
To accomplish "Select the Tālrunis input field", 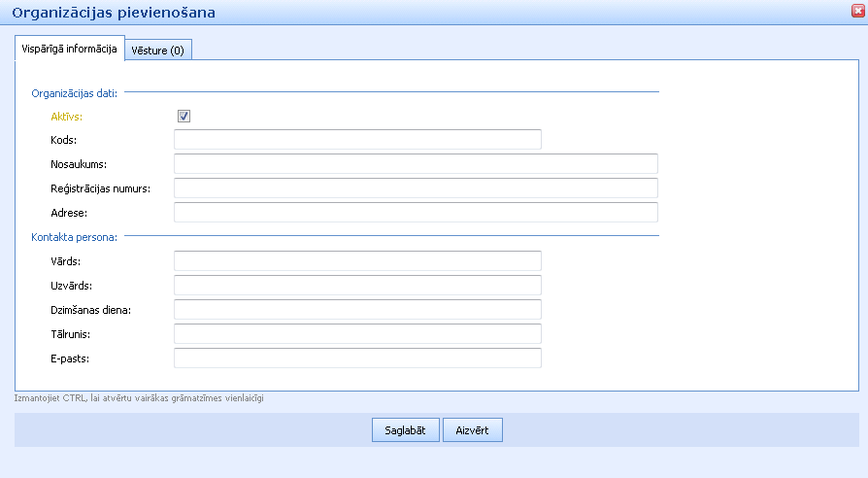I will coord(357,333).
